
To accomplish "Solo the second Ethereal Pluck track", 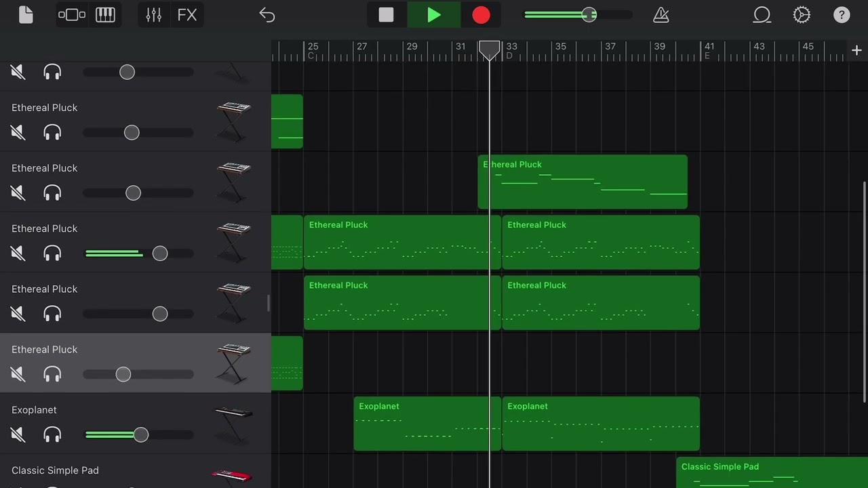I will [52, 192].
